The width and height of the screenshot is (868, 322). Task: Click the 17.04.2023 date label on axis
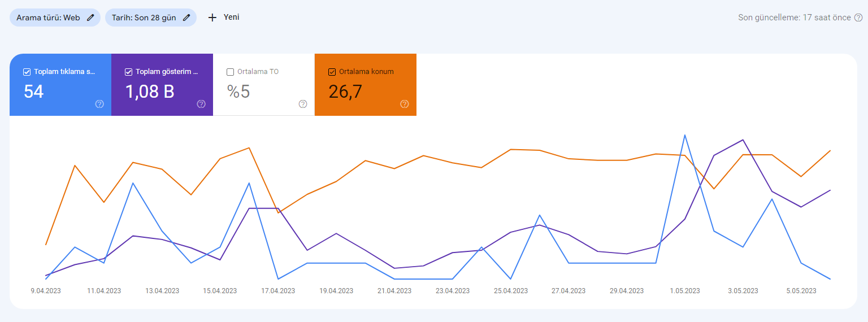tap(278, 291)
